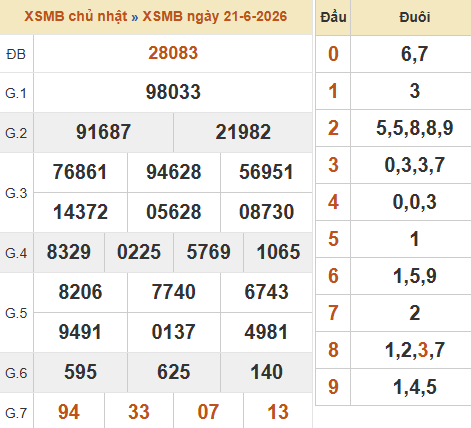
Task: Select G.6 number 595
Action: point(80,372)
